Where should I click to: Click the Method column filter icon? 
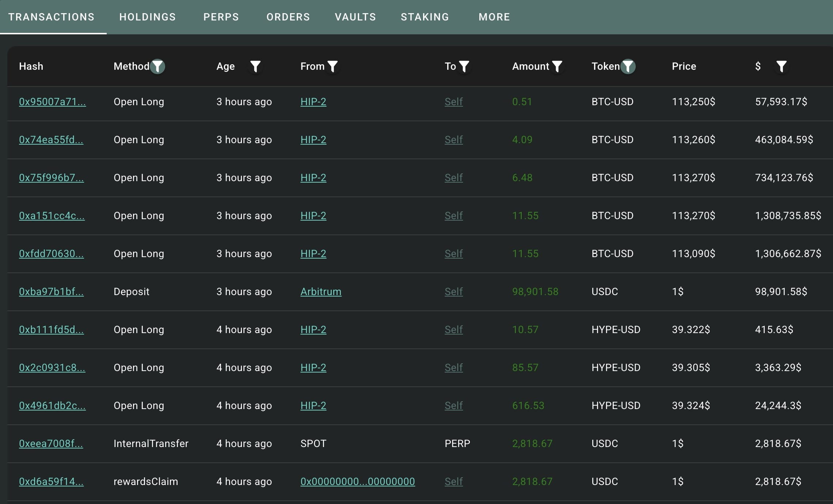click(x=157, y=66)
